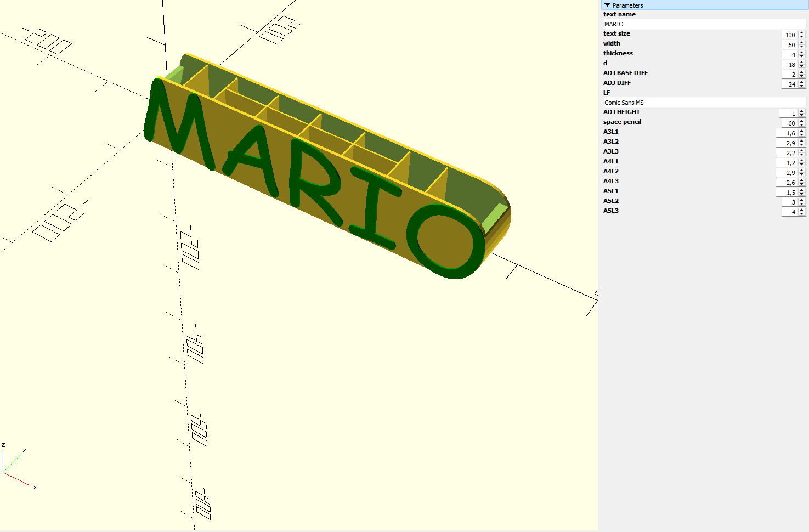
Task: Increase space pencil with up arrow
Action: tap(802, 121)
